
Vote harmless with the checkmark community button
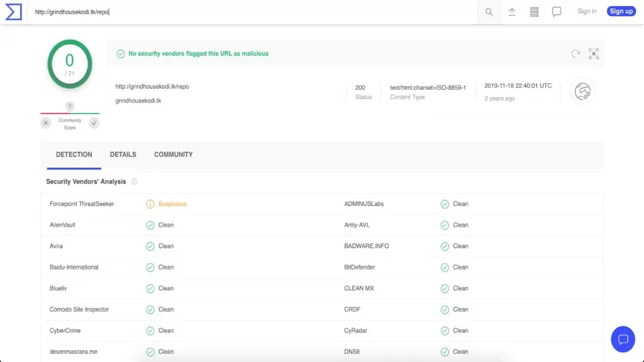point(94,123)
